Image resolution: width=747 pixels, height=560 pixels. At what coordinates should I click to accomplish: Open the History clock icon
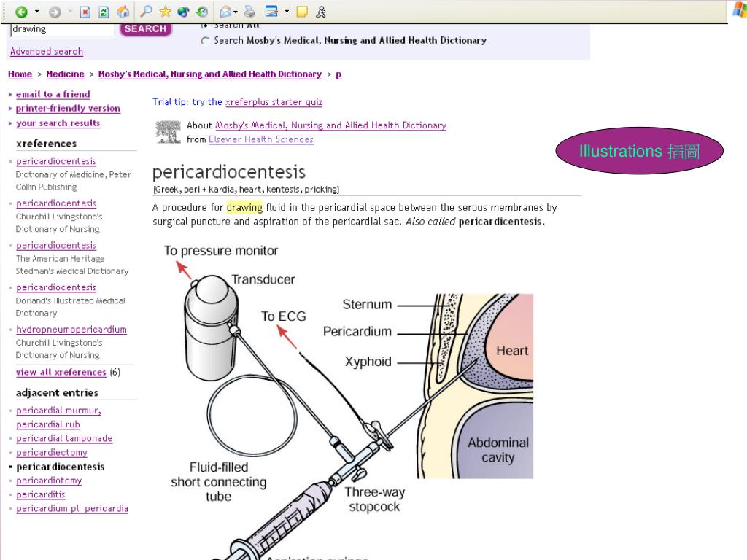(x=202, y=12)
